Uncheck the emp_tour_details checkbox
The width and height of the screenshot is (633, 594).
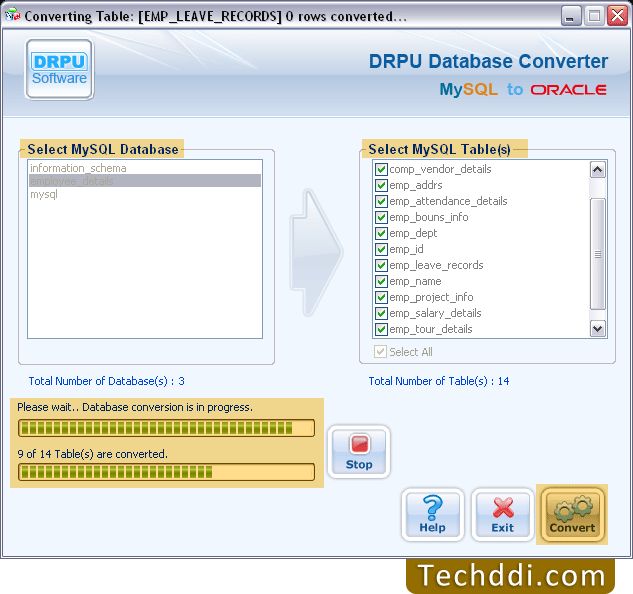[381, 329]
